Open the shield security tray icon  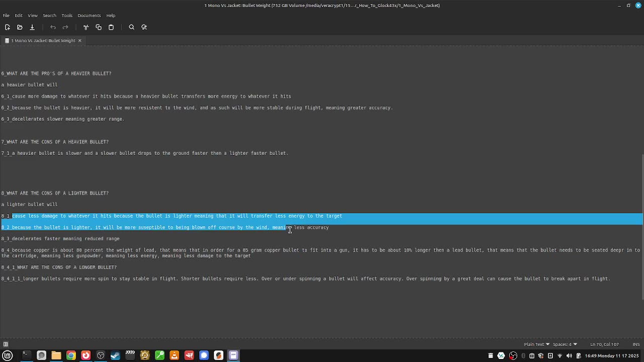(541, 355)
